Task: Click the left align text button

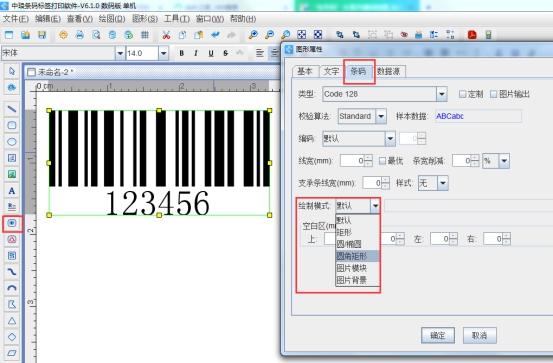Action: [260, 53]
